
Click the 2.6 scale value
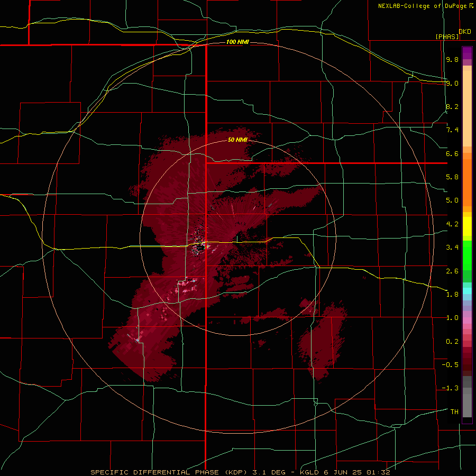click(452, 271)
